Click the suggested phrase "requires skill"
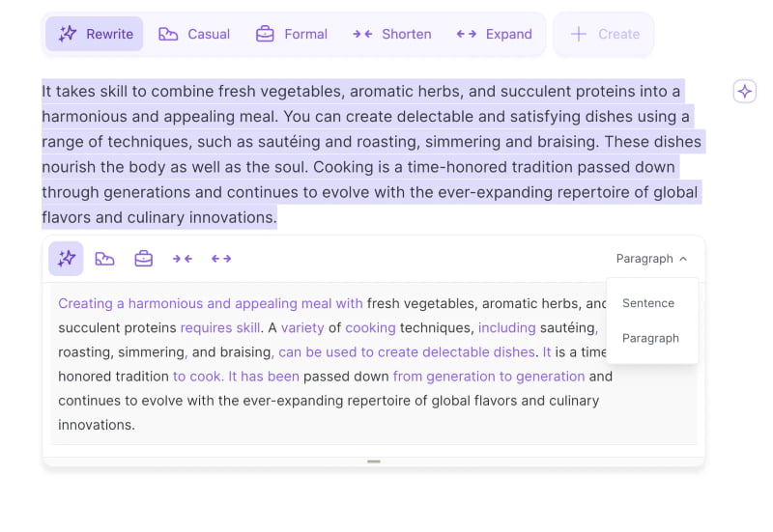The width and height of the screenshot is (773, 532). pyautogui.click(x=220, y=327)
